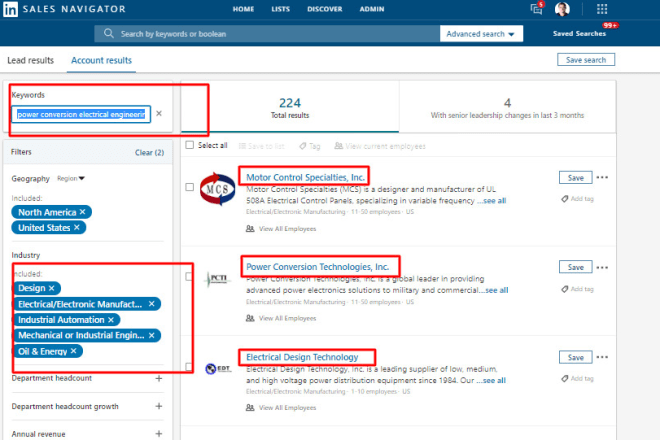Open the user profile avatar
Viewport: 660px width, 440px height.
(562, 9)
